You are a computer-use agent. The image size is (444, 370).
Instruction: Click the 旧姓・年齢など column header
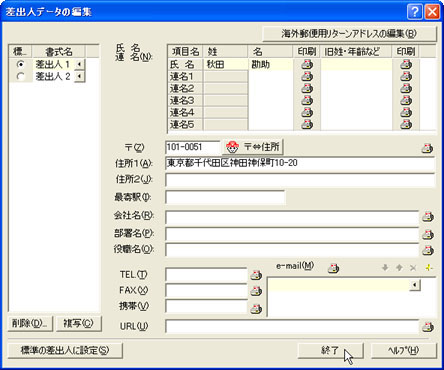356,52
